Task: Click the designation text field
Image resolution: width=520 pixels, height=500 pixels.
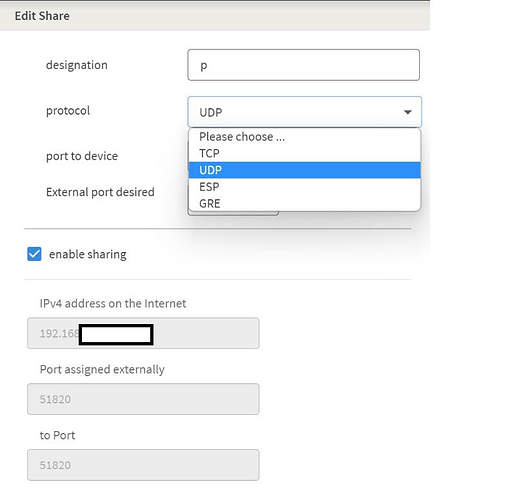Action: point(303,65)
